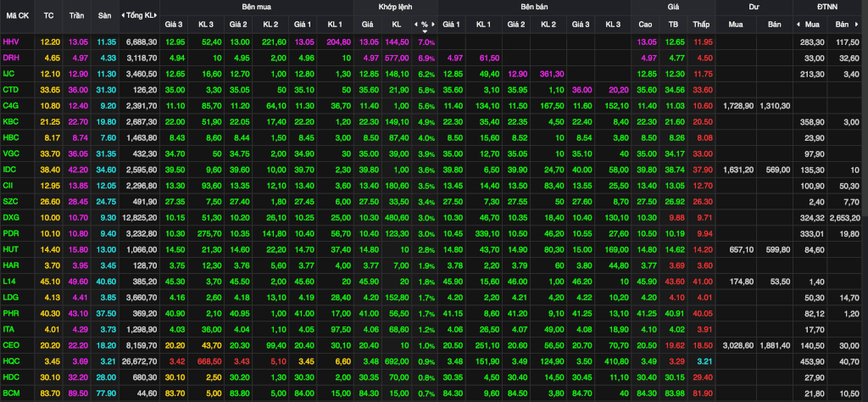Open SZC stock ticker

(x=10, y=200)
